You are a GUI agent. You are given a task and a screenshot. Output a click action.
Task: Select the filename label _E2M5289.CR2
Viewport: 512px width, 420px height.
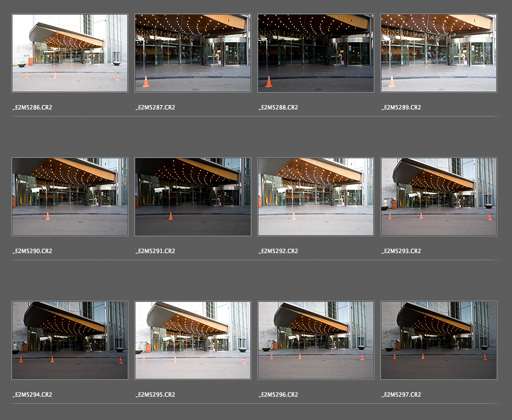point(401,108)
